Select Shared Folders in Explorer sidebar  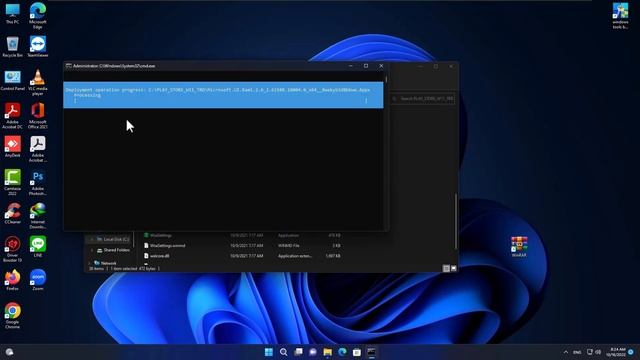point(113,250)
